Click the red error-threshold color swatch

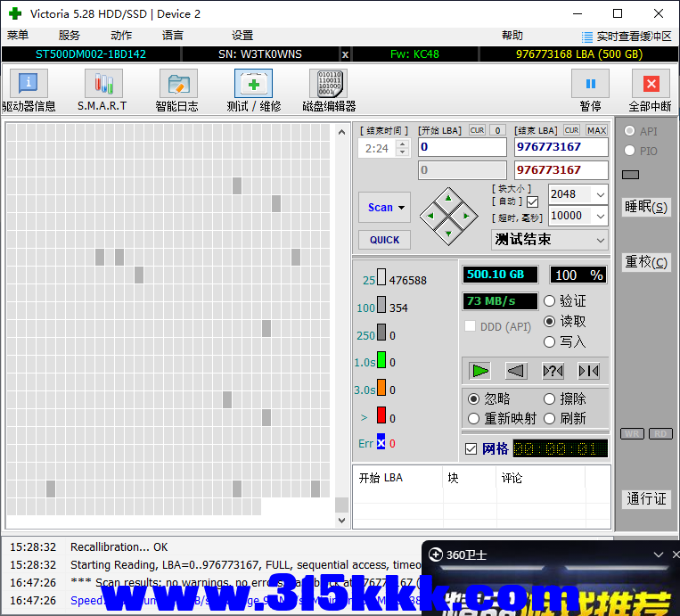click(x=381, y=415)
